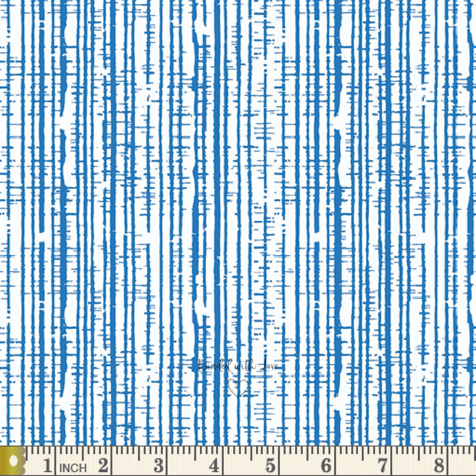Click the number 3 ruler marking
Image resolution: width=476 pixels, height=476 pixels.
159,465
